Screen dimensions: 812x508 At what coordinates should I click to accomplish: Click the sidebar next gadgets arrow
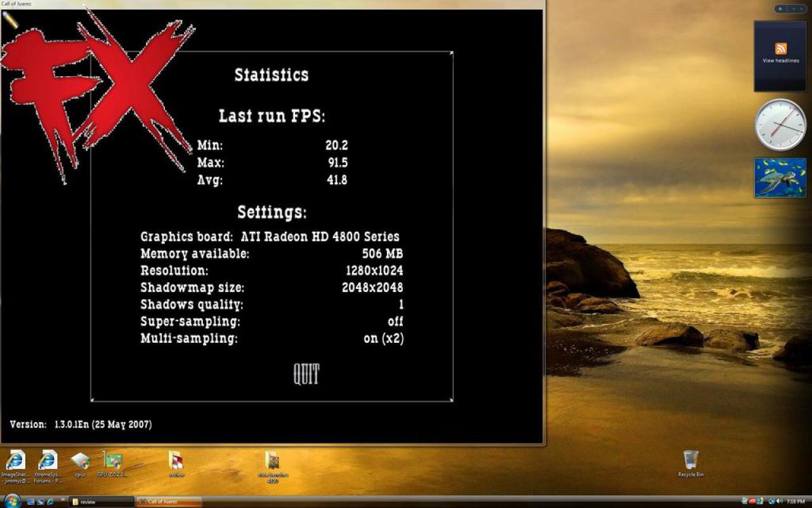click(x=801, y=9)
